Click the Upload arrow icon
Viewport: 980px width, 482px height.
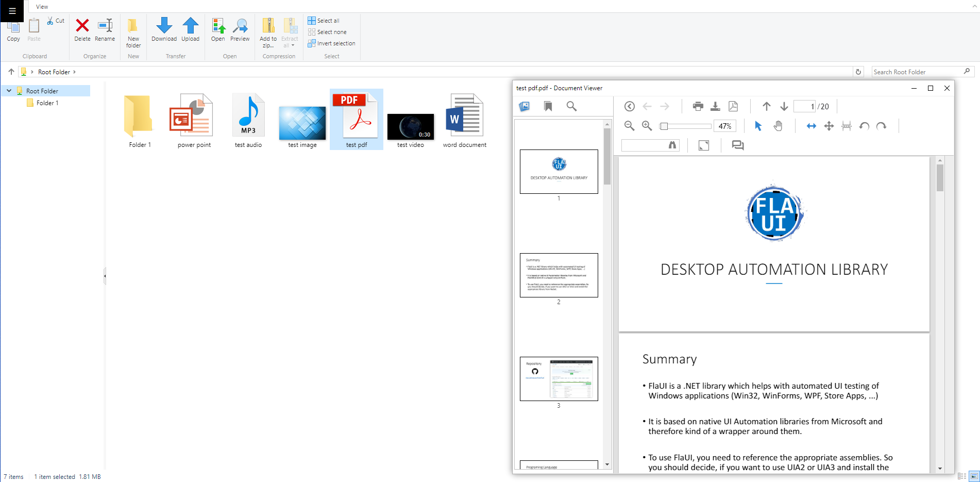click(x=190, y=25)
